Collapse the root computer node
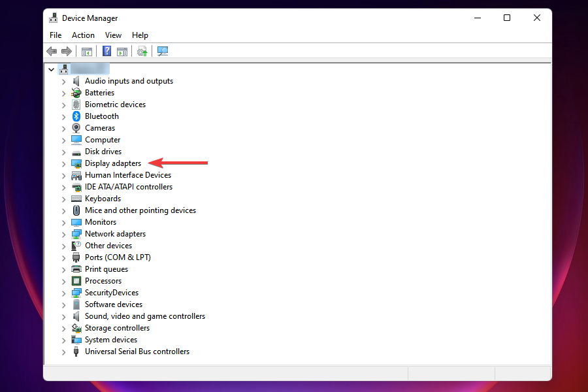Viewport: 588px width, 392px height. (51, 69)
